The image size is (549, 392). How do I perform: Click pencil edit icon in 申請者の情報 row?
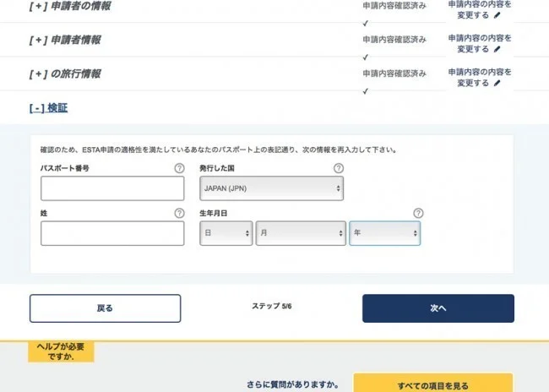click(497, 15)
